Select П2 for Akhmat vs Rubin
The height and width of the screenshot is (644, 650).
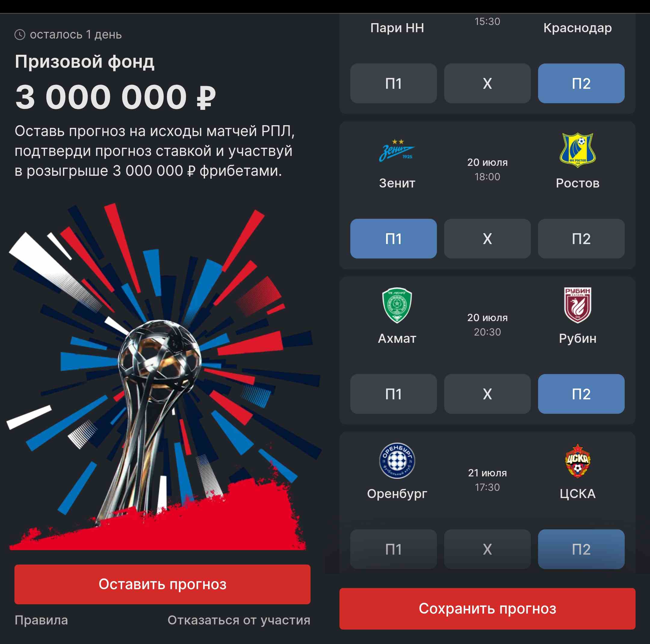pyautogui.click(x=581, y=394)
